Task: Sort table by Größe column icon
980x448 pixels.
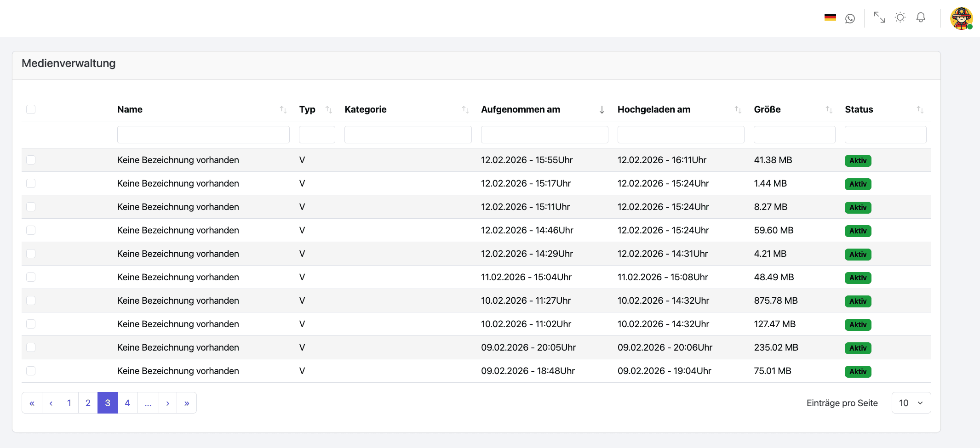Action: (829, 110)
